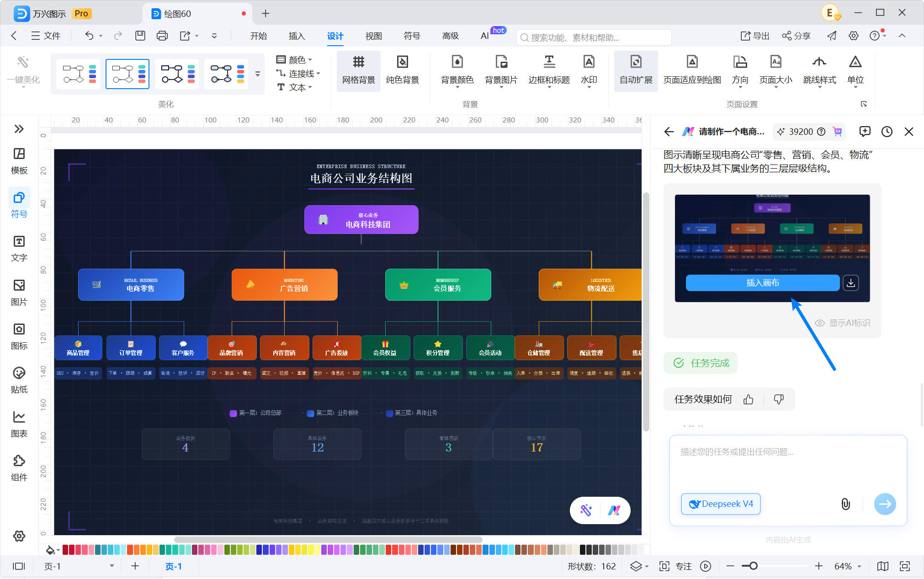This screenshot has height=579, width=924.
Task: Switch to the 开始 ribbon tab
Action: tap(258, 36)
